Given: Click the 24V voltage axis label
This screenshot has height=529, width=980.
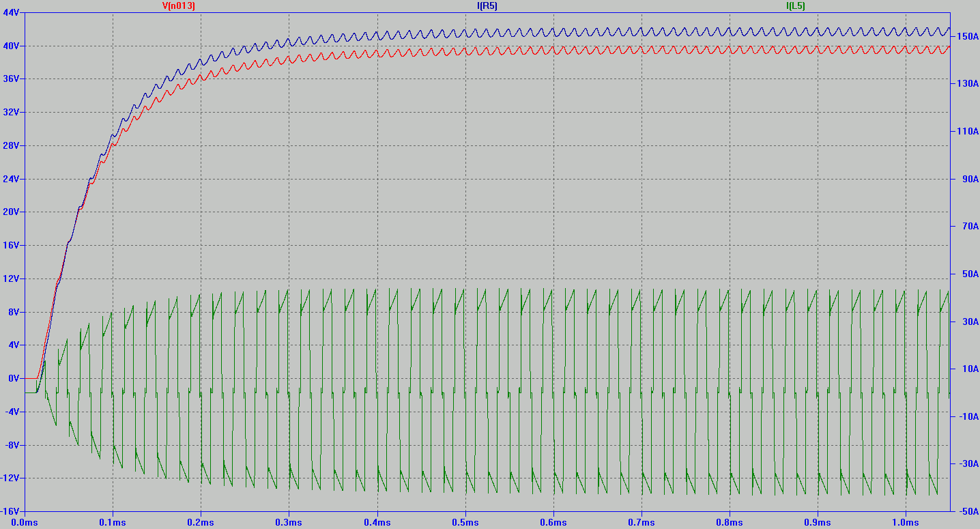Looking at the screenshot, I should coord(12,179).
